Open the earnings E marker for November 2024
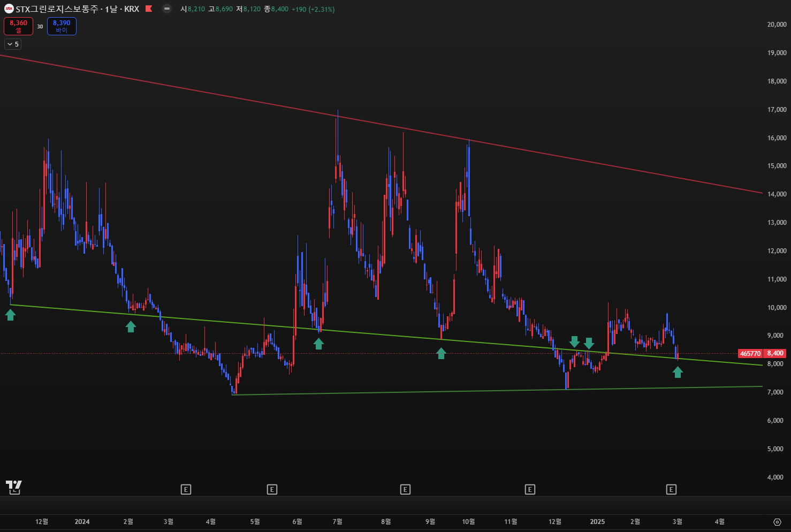This screenshot has width=791, height=532. [x=530, y=489]
